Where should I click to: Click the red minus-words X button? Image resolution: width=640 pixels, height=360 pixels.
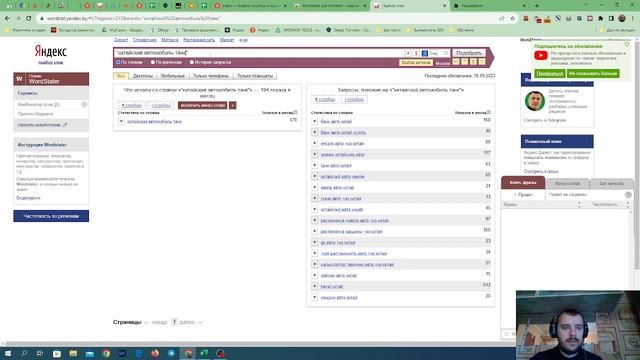[233, 105]
